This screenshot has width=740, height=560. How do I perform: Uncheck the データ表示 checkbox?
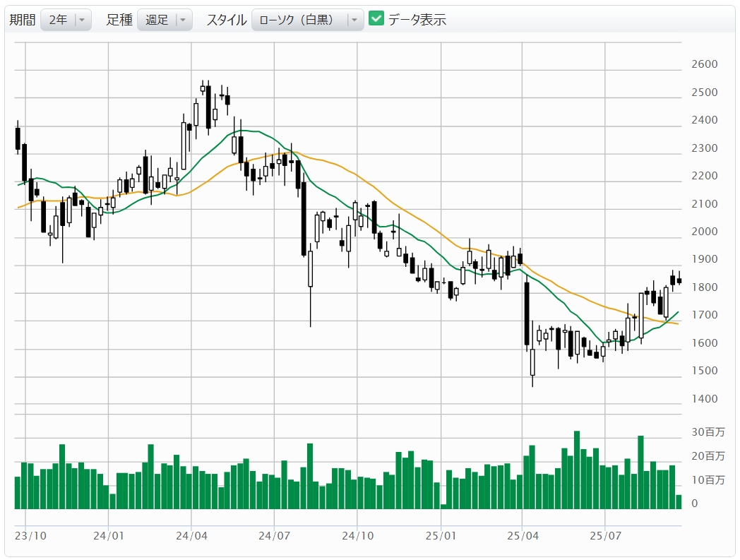click(x=376, y=19)
